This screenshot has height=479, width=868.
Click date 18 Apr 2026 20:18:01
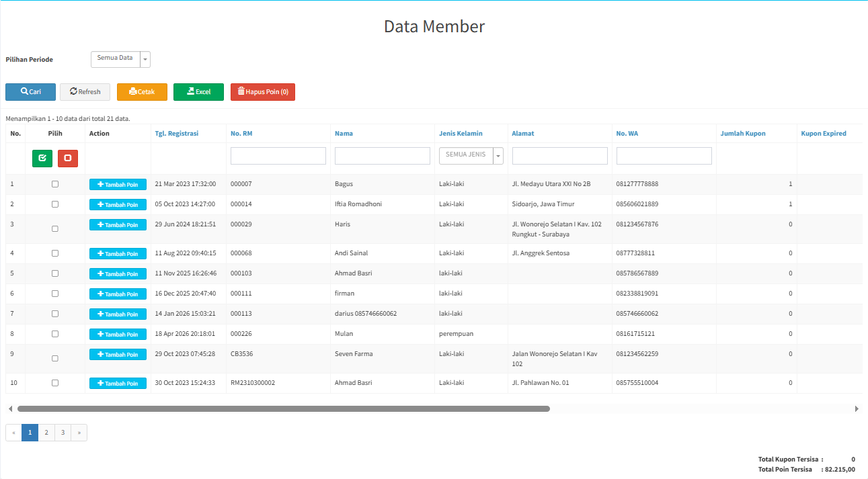point(186,334)
